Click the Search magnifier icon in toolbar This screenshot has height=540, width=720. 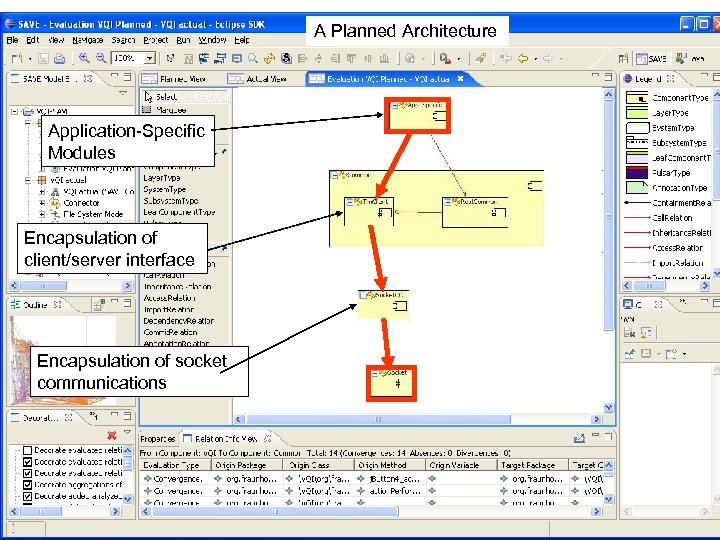[253, 58]
